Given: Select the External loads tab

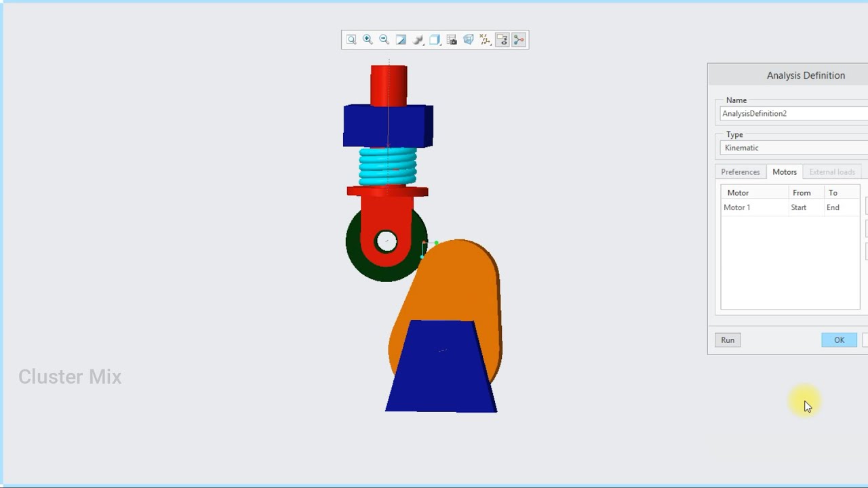Looking at the screenshot, I should click(832, 172).
